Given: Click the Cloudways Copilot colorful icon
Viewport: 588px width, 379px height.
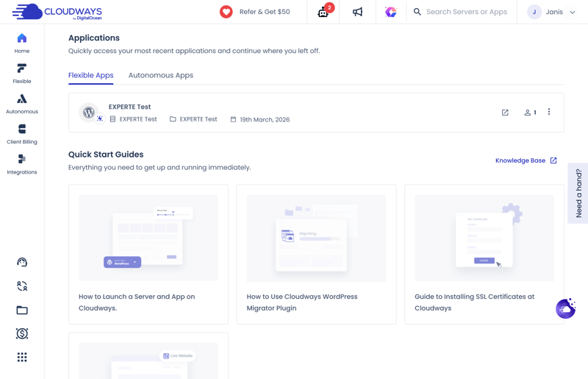Looking at the screenshot, I should click(x=391, y=12).
